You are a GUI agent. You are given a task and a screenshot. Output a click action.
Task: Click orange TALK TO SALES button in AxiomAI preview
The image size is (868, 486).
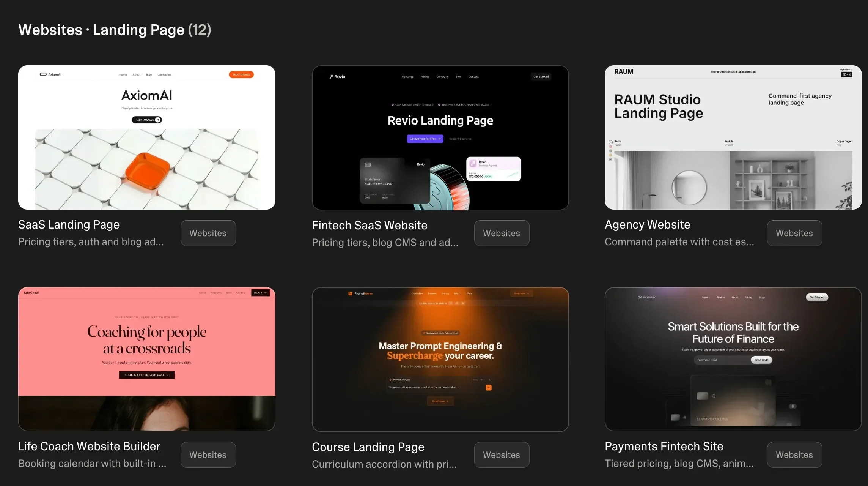(x=241, y=74)
